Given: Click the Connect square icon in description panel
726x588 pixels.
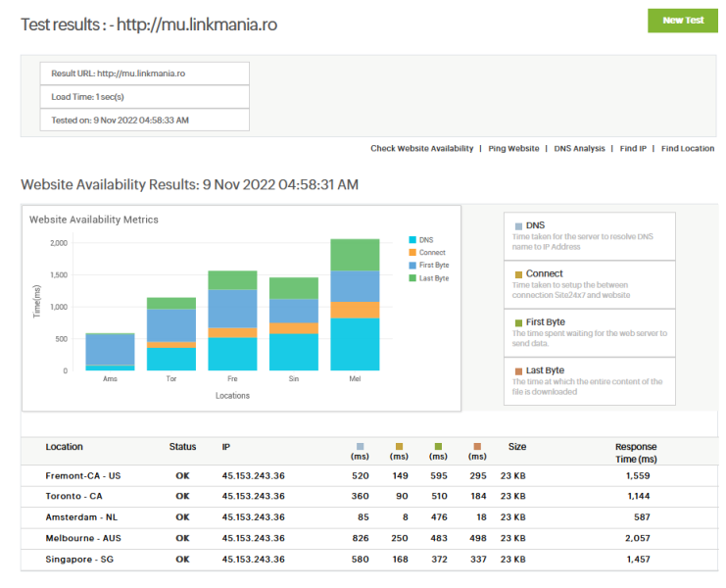Looking at the screenshot, I should click(x=518, y=274).
